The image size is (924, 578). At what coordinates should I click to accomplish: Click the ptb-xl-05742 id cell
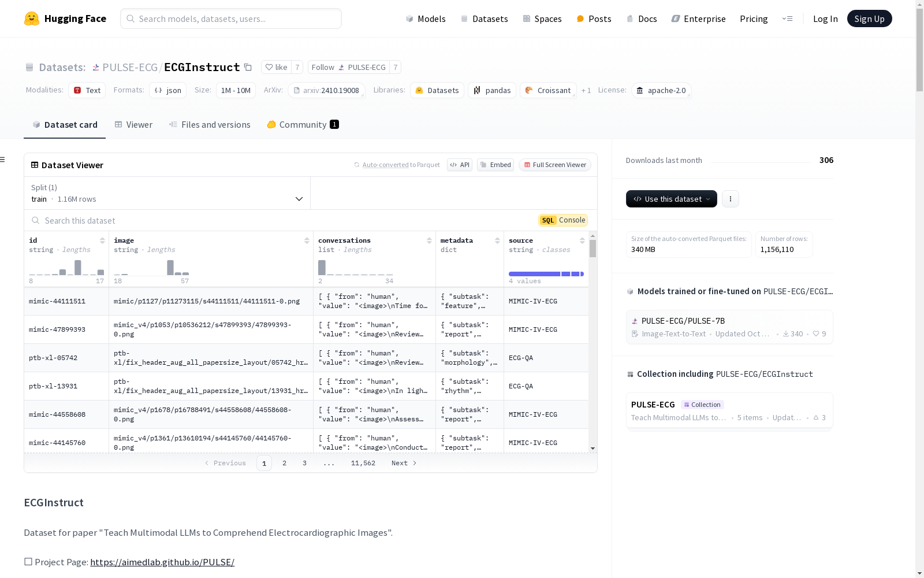pos(66,358)
